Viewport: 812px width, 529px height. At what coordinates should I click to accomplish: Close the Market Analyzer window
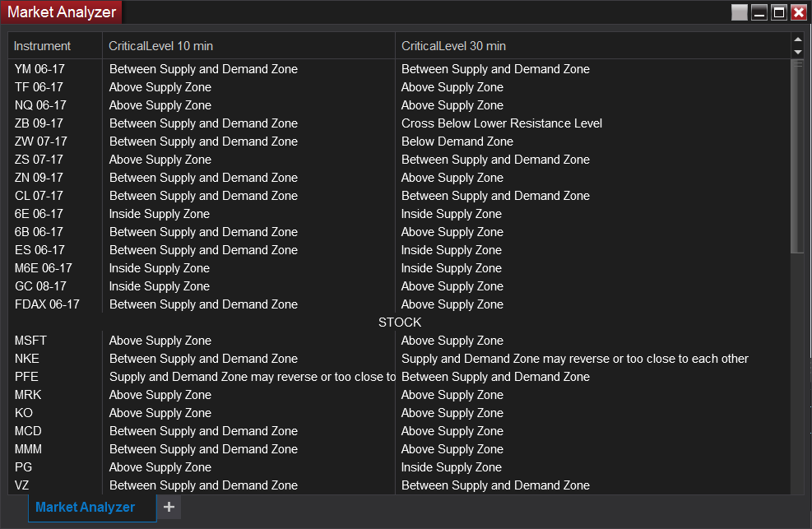(x=798, y=12)
